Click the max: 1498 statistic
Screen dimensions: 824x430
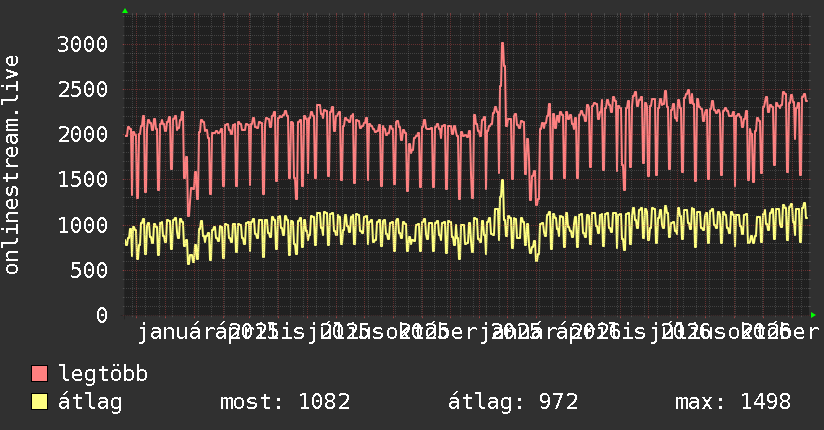click(x=733, y=402)
